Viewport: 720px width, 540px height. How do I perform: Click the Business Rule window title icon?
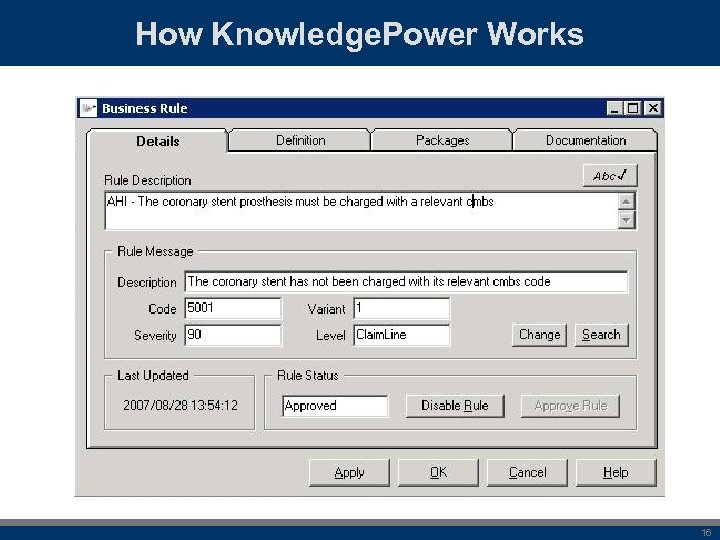point(88,108)
